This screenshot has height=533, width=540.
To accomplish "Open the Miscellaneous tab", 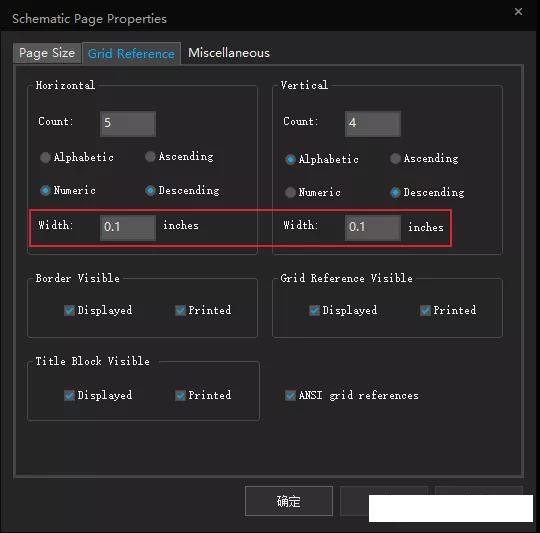I will [x=229, y=53].
